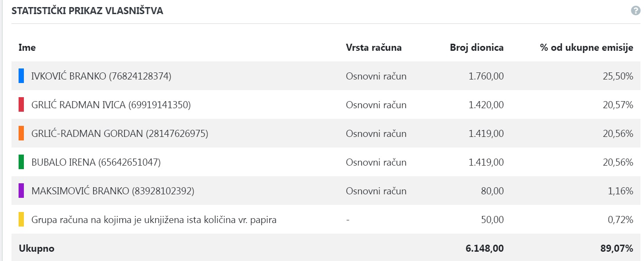Click the Statistički prikaz vlasništva title
This screenshot has height=261, width=644.
87,11
